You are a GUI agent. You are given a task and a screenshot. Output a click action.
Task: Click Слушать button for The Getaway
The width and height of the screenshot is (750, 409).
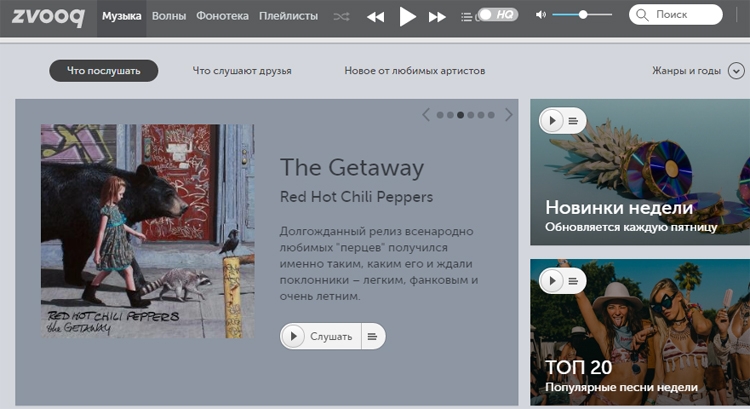320,337
